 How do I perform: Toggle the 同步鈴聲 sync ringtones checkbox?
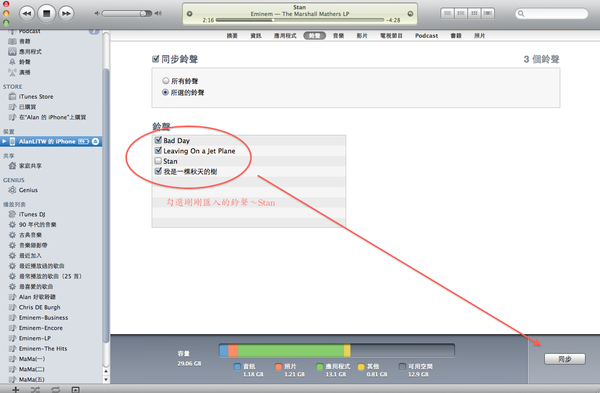click(x=155, y=59)
